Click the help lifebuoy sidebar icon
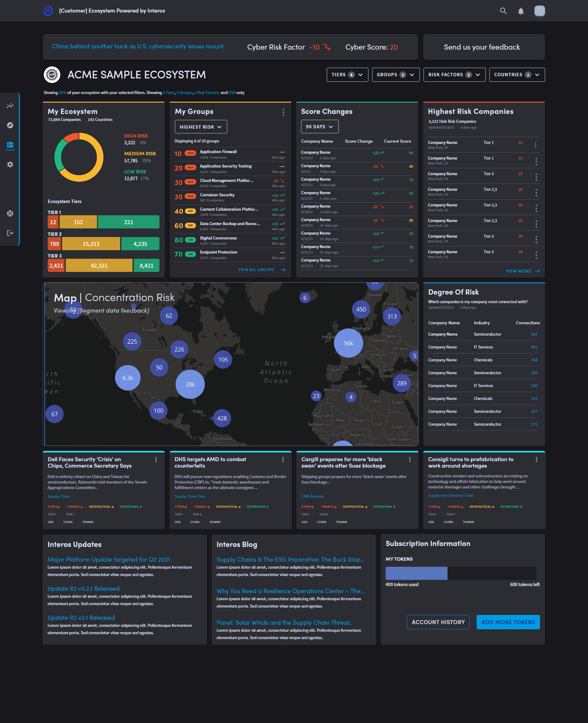This screenshot has width=588, height=723. 10,213
